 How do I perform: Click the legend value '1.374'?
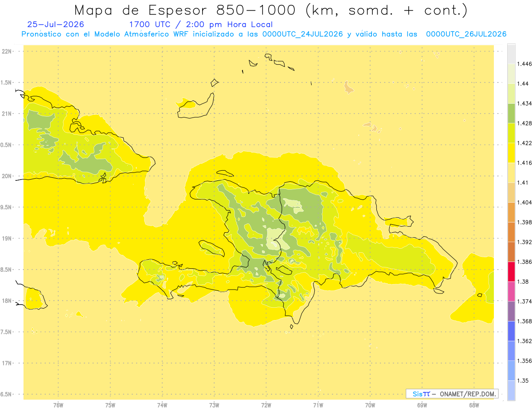tap(524, 301)
